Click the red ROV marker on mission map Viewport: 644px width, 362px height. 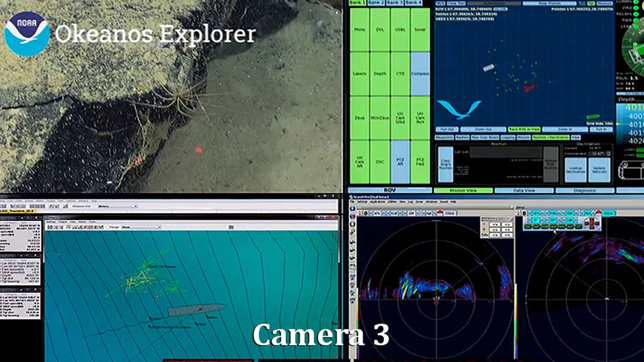(530, 88)
